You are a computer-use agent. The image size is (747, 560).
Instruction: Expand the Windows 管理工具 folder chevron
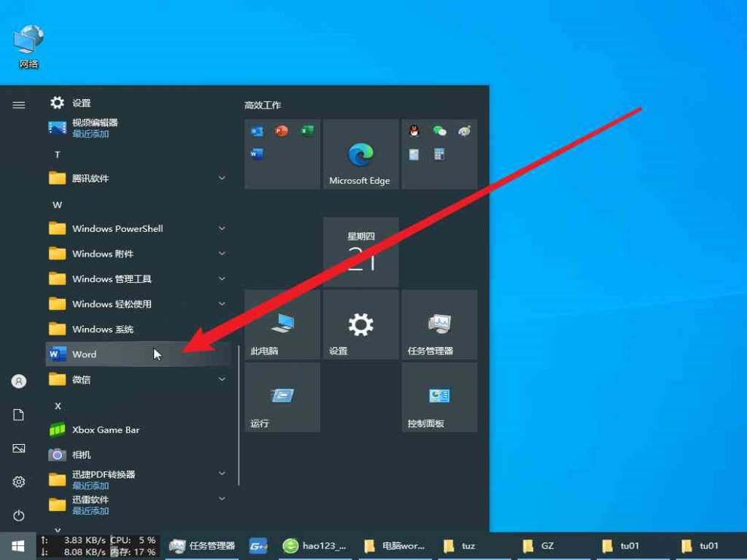click(222, 278)
